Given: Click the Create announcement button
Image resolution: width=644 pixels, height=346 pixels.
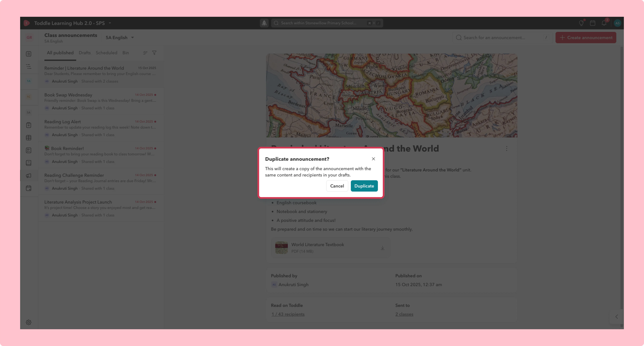Looking at the screenshot, I should click(586, 38).
